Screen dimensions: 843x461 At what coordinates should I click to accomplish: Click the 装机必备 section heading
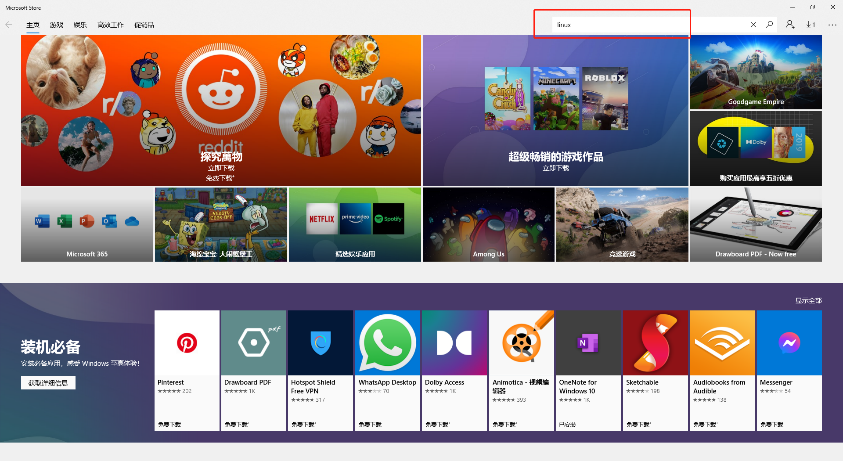coord(51,347)
